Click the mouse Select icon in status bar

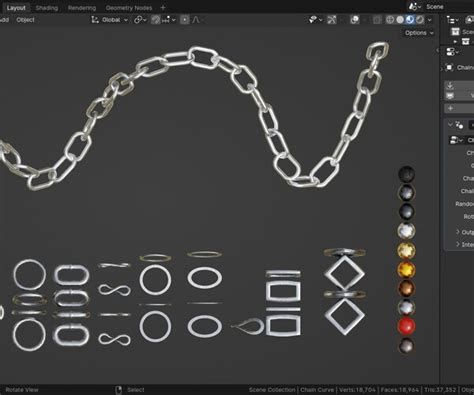click(x=118, y=390)
